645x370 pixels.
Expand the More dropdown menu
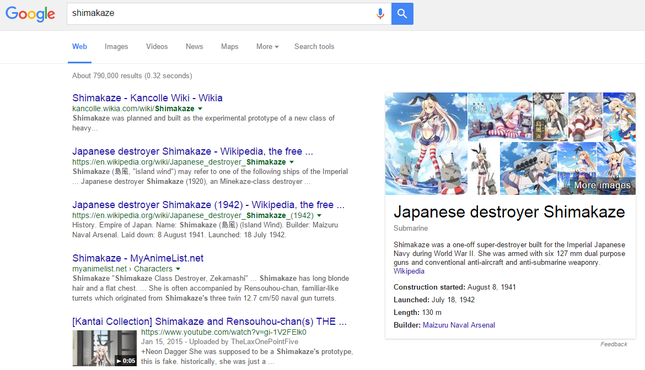tap(267, 47)
